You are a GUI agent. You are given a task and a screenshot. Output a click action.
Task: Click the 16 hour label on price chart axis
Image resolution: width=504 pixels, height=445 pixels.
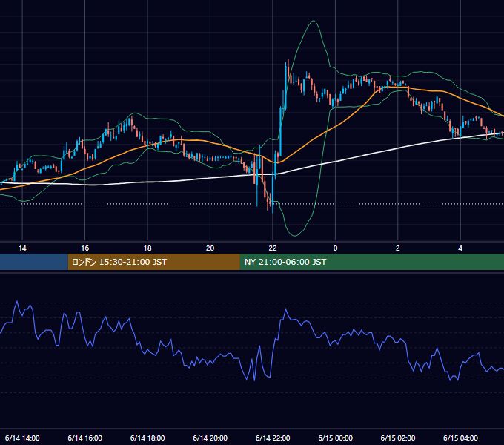click(x=84, y=248)
